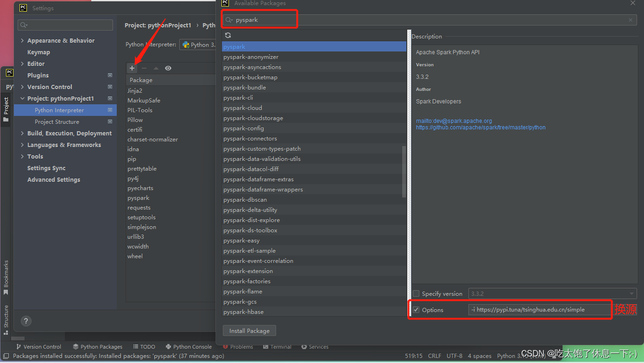This screenshot has width=644, height=363.
Task: Click the minus icon to uninstall package
Action: click(x=144, y=68)
